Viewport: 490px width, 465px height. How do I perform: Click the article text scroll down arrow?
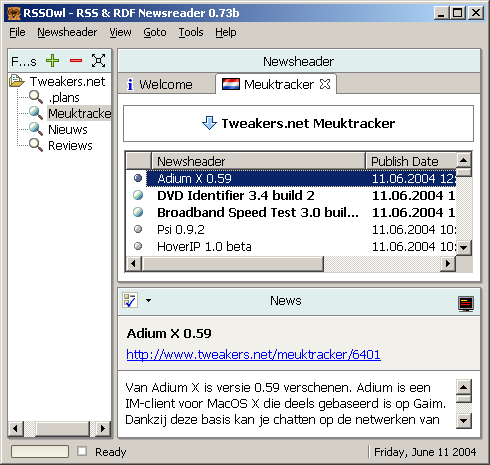click(x=464, y=420)
